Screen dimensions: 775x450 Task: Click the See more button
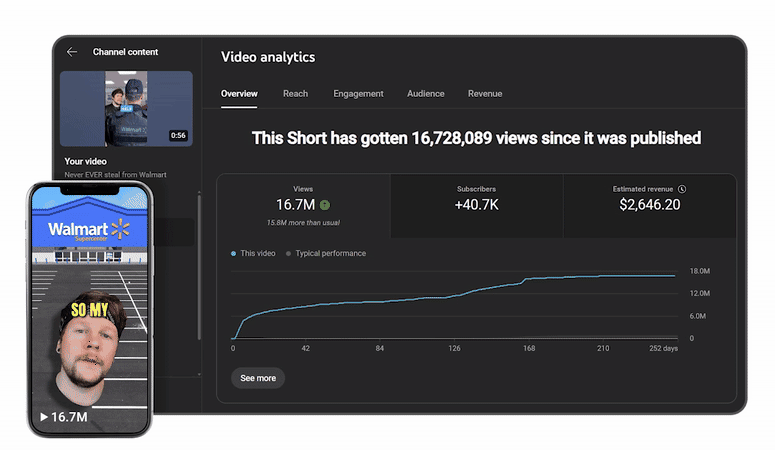point(258,378)
